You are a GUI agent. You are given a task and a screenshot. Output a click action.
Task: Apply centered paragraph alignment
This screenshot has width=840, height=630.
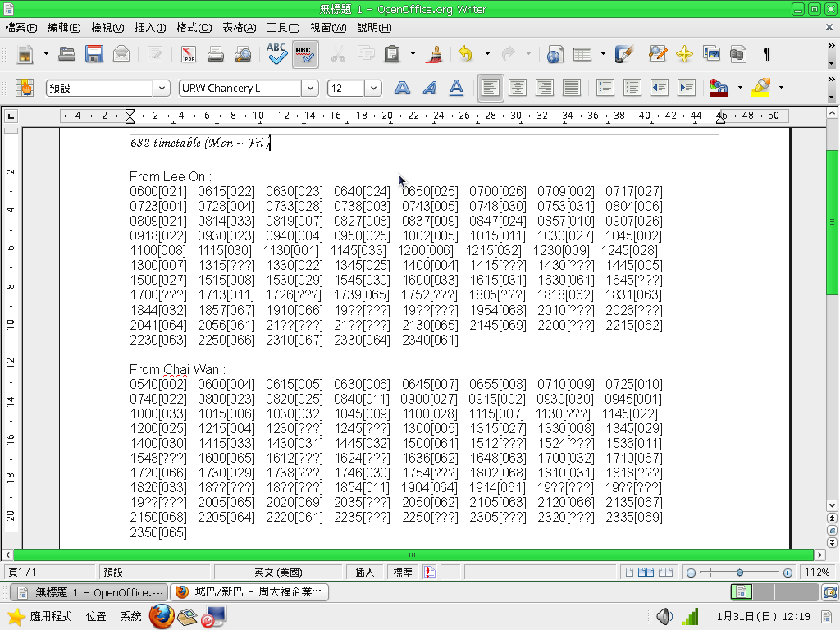517,88
